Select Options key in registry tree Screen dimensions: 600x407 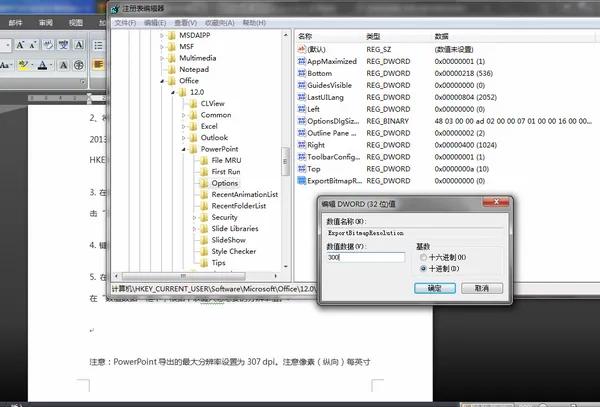point(225,183)
